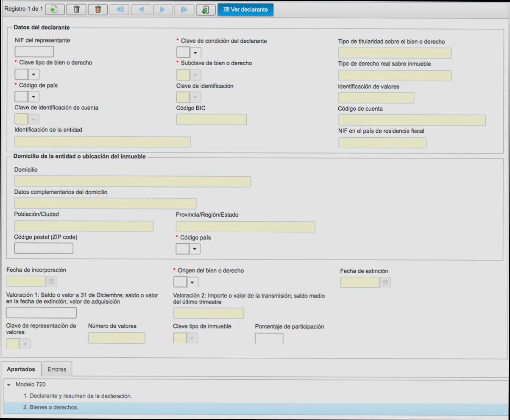This screenshot has width=510, height=420.
Task: Open Declarante y resumen de la declaración section
Action: 78,396
